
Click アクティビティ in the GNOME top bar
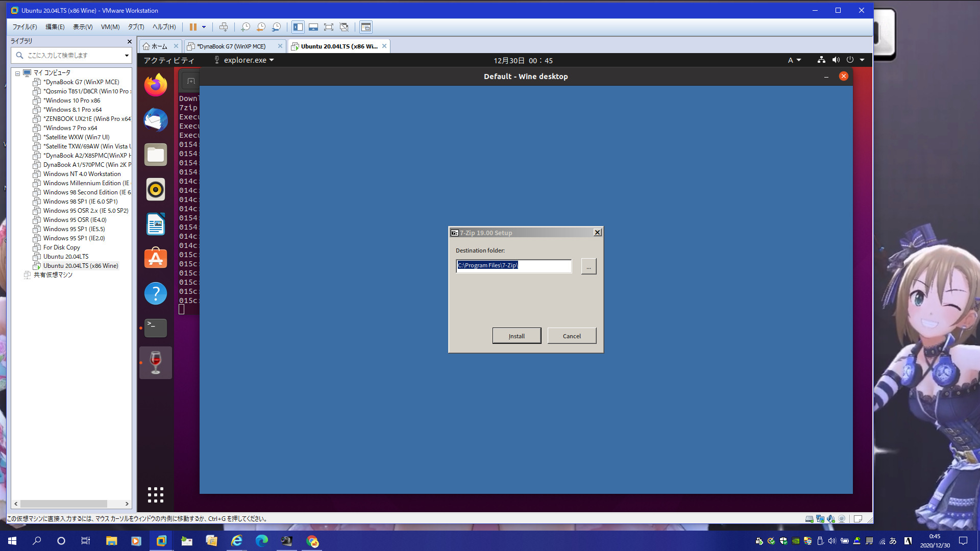169,60
